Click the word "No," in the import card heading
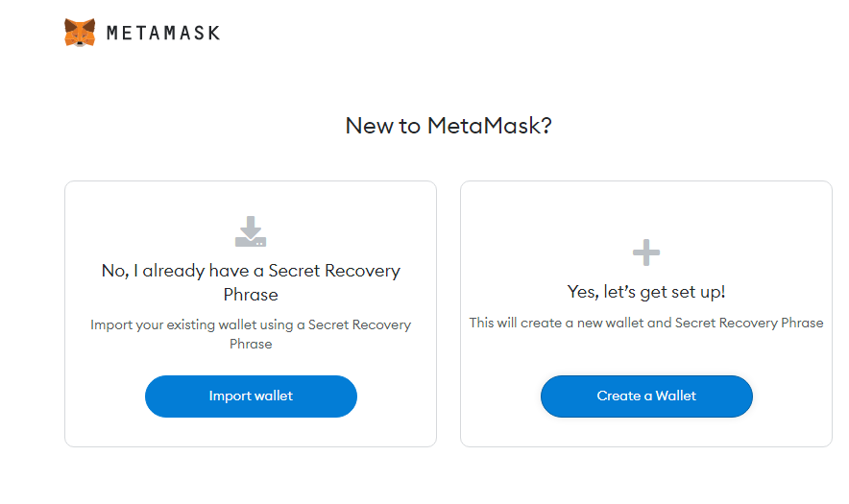Screen dimensions: 849x504 coord(115,271)
